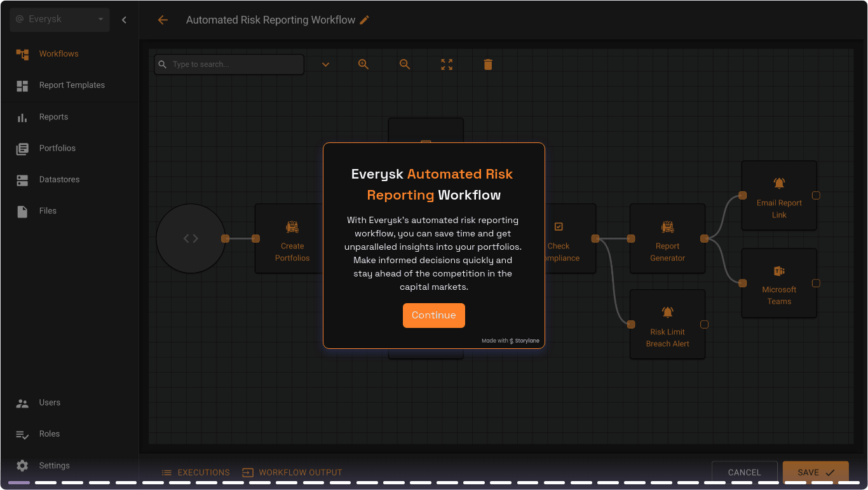Click the Reports bar chart icon
Screen dimensions: 868x490
pos(22,118)
